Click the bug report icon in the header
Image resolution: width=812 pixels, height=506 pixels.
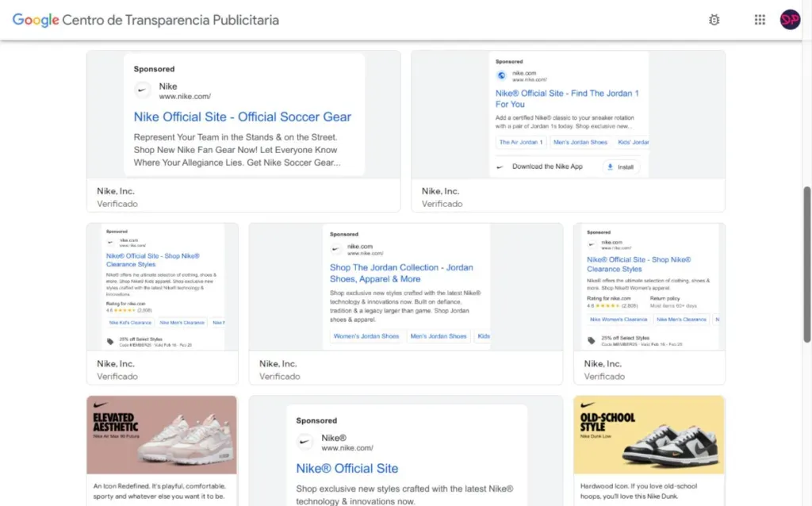tap(713, 20)
